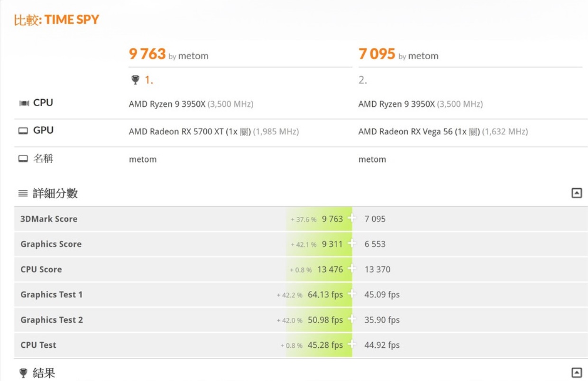Click the trophy icon next to rank 1
588x381 pixels.
pyautogui.click(x=135, y=80)
